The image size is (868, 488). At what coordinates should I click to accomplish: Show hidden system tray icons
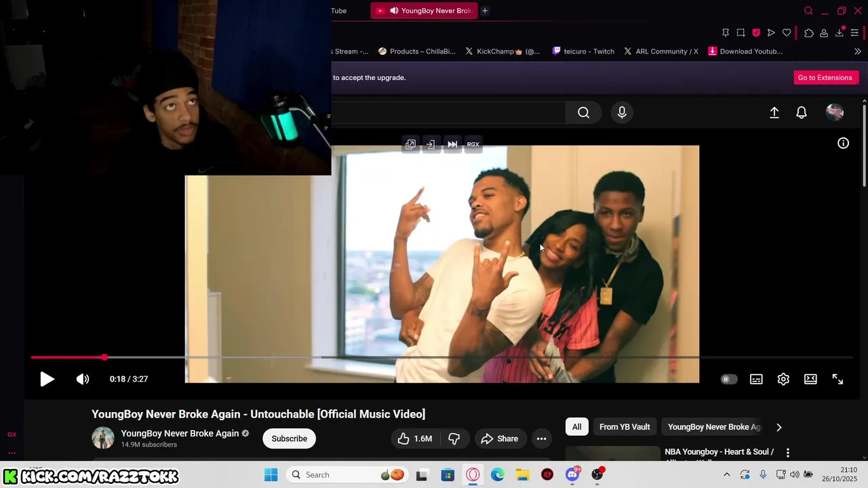727,475
